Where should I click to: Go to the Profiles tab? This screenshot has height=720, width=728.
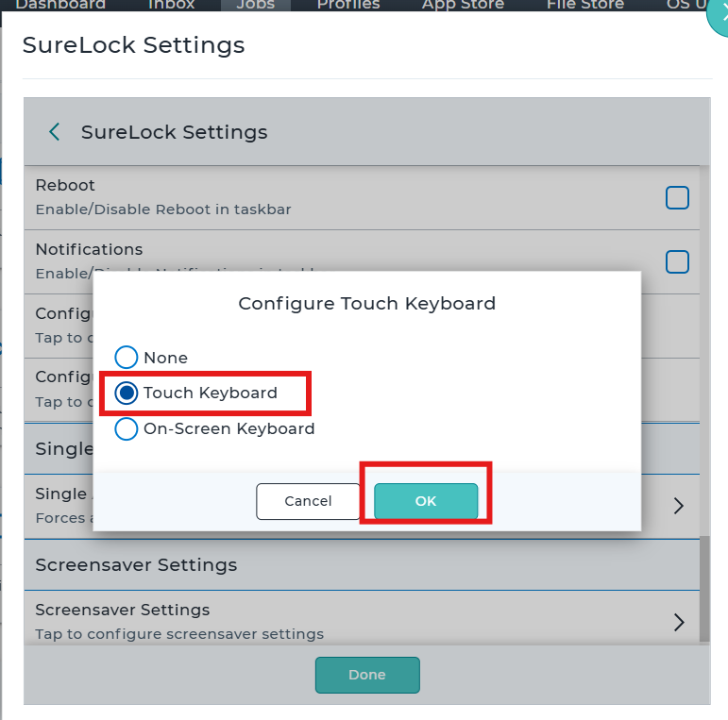pyautogui.click(x=347, y=5)
